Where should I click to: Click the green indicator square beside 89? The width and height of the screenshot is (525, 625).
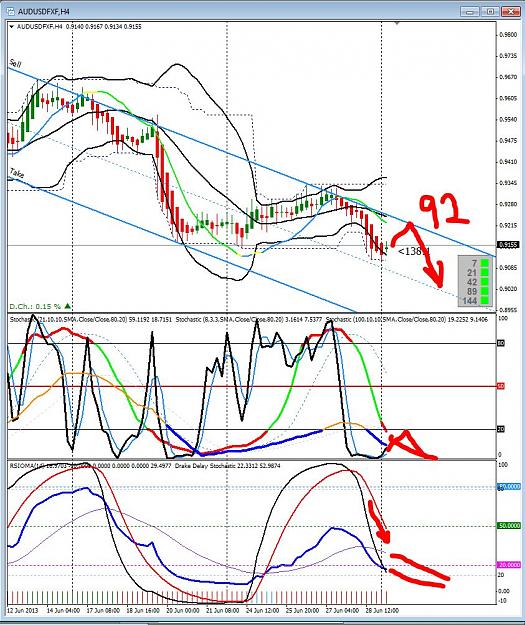click(x=484, y=291)
